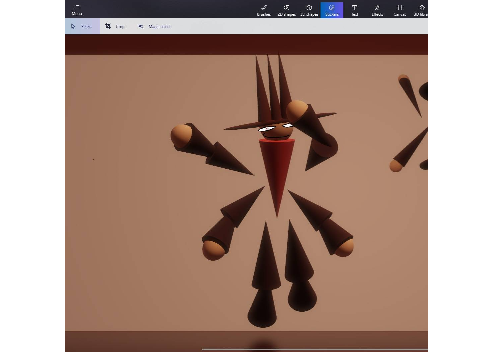The image size is (480, 360).
Task: Open the 2D shapes tab
Action: pyautogui.click(x=286, y=10)
